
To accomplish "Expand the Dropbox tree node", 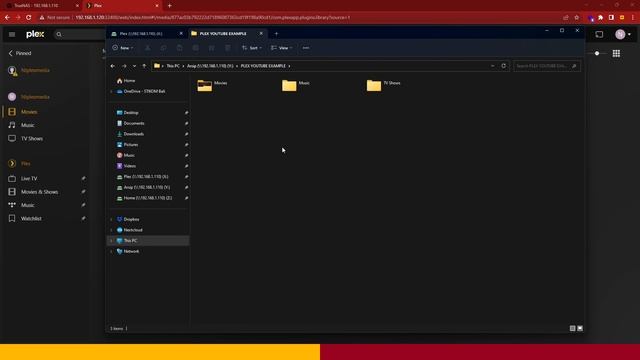I will [x=111, y=219].
